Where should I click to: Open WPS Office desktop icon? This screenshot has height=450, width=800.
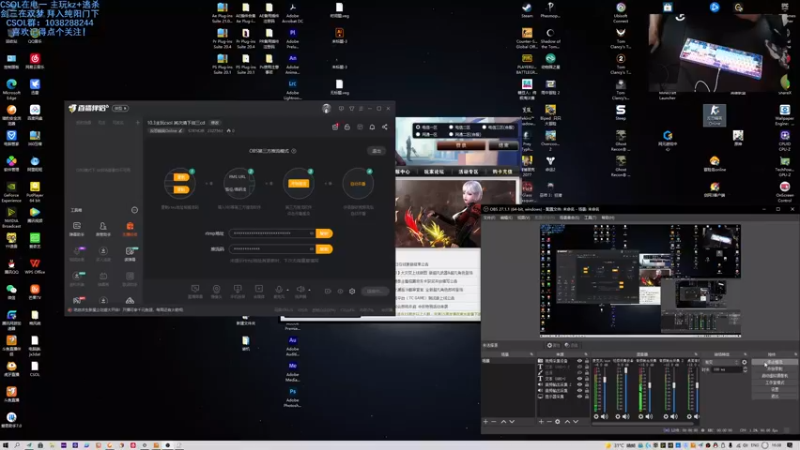[x=35, y=266]
